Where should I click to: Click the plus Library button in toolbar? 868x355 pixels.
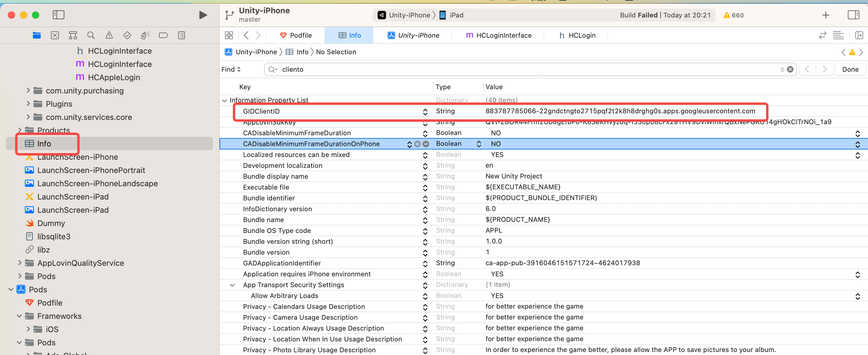825,15
